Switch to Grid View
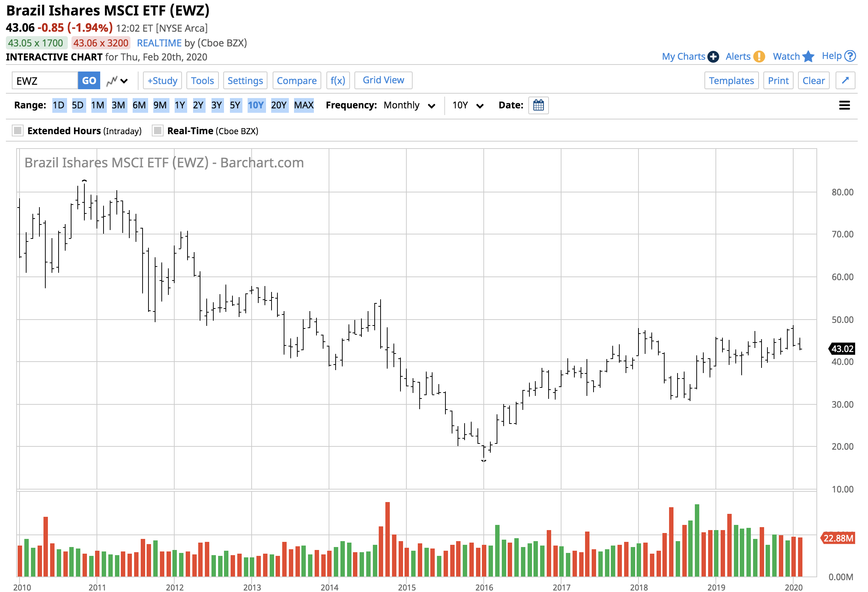Viewport: 868px width, 592px height. (383, 80)
